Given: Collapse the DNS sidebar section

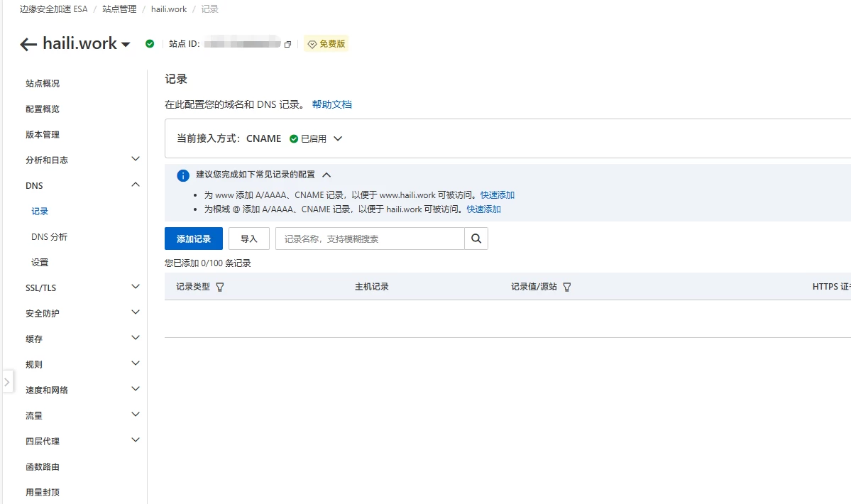Looking at the screenshot, I should tap(136, 185).
